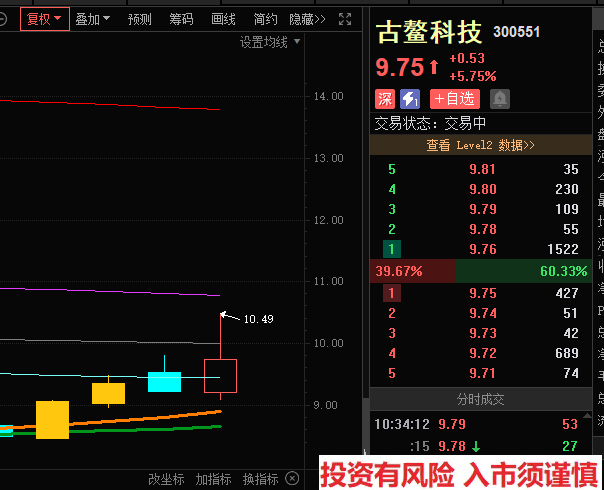Screen dimensions: 604x490
Task: Click the alert bell icon
Action: point(500,99)
